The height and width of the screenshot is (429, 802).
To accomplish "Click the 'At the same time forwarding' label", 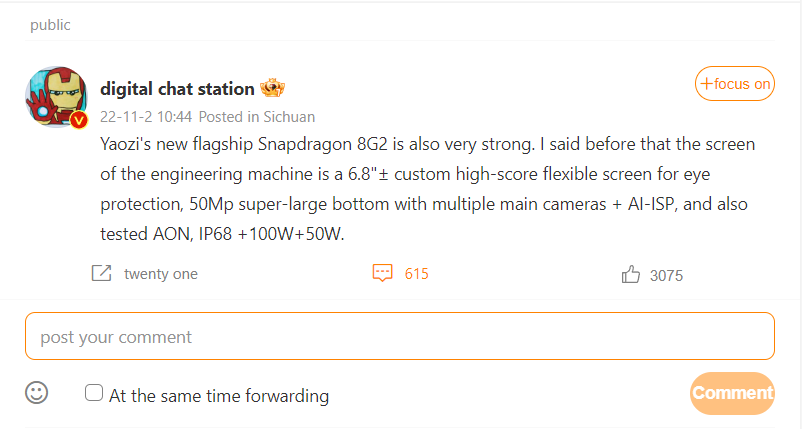I will click(219, 395).
